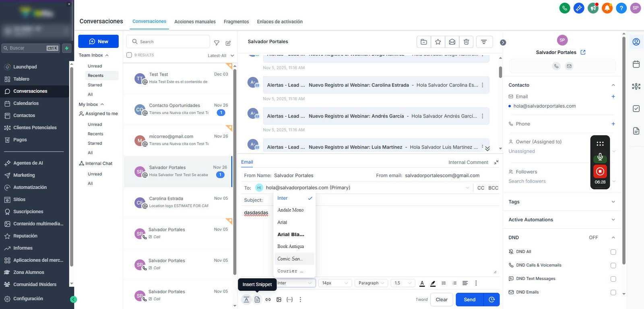This screenshot has height=309, width=644.
Task: Insert a custom value with braces icon
Action: click(289, 300)
